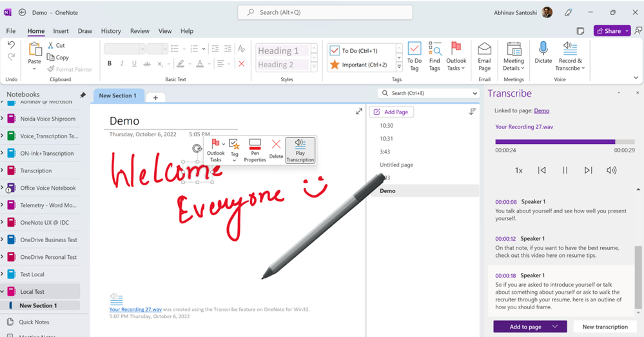
Task: Click the Paste clipboard icon
Action: point(35,49)
